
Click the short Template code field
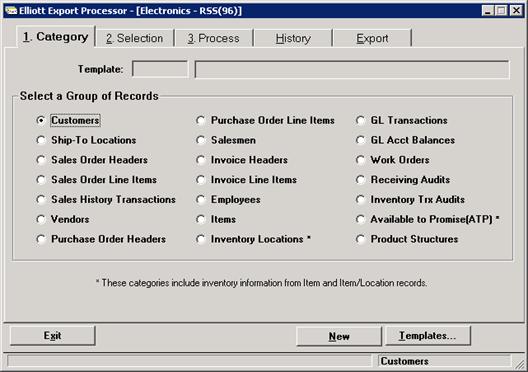point(160,69)
